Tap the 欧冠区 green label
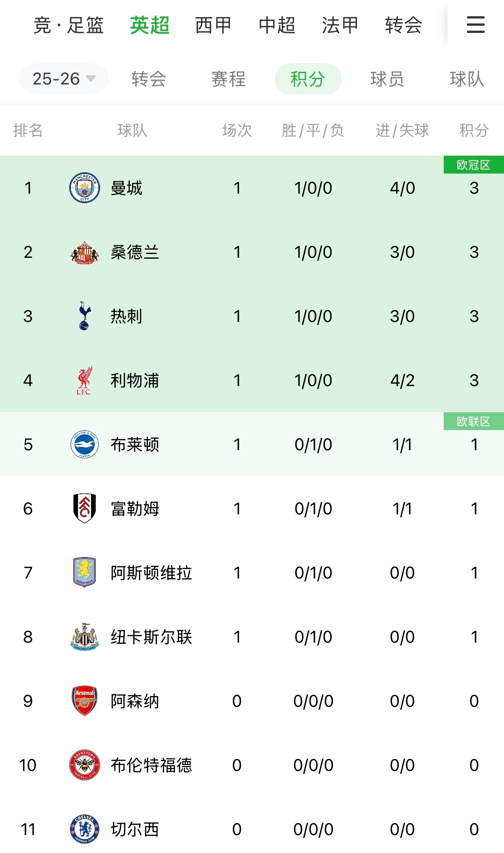This screenshot has height=853, width=504. pyautogui.click(x=474, y=165)
